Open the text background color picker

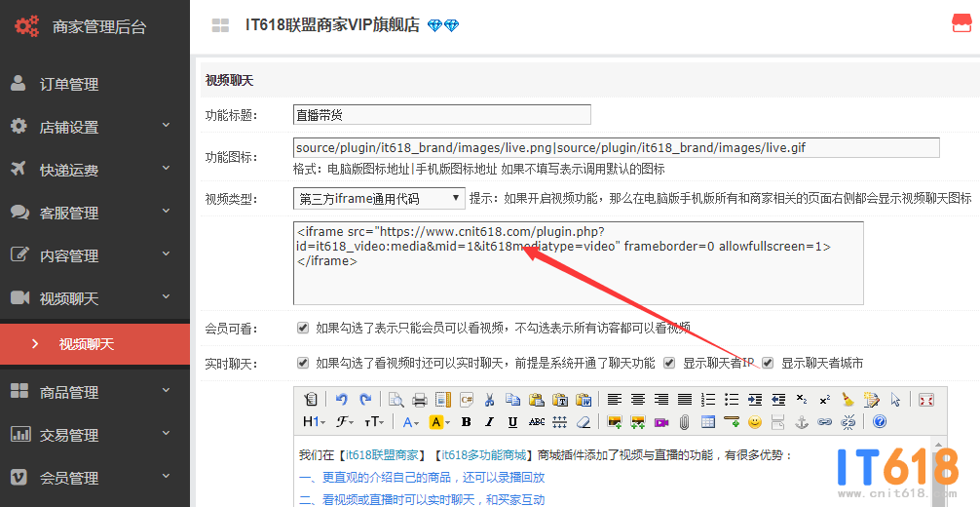tap(437, 422)
